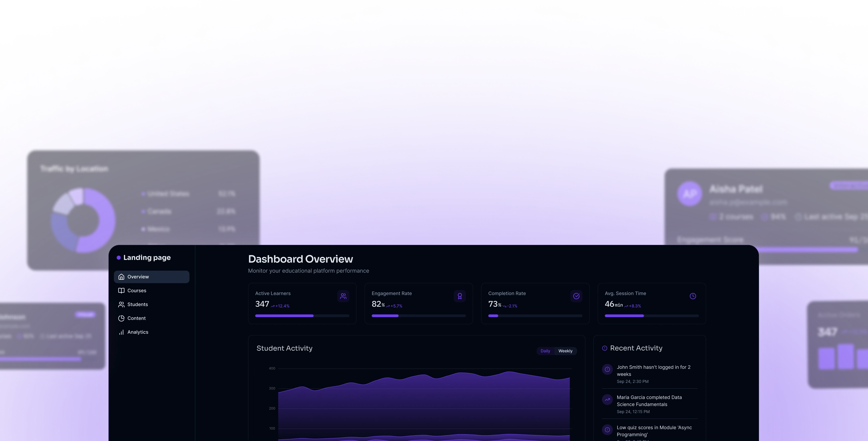Click the Active Learners users icon
This screenshot has width=868, height=441.
pos(343,296)
